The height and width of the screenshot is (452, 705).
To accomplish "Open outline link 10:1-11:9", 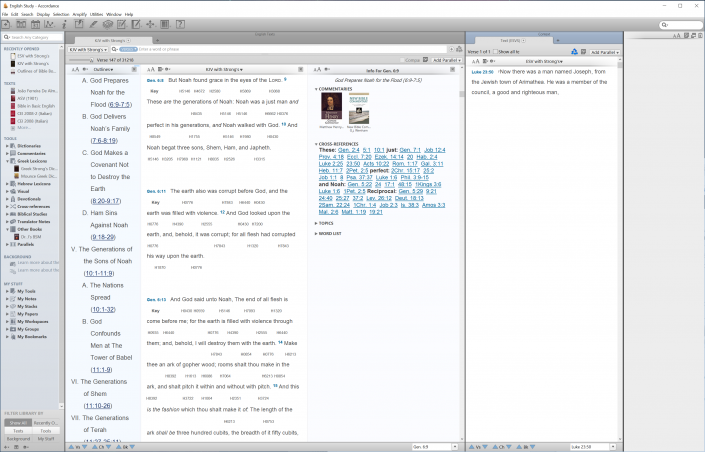I will [x=99, y=273].
